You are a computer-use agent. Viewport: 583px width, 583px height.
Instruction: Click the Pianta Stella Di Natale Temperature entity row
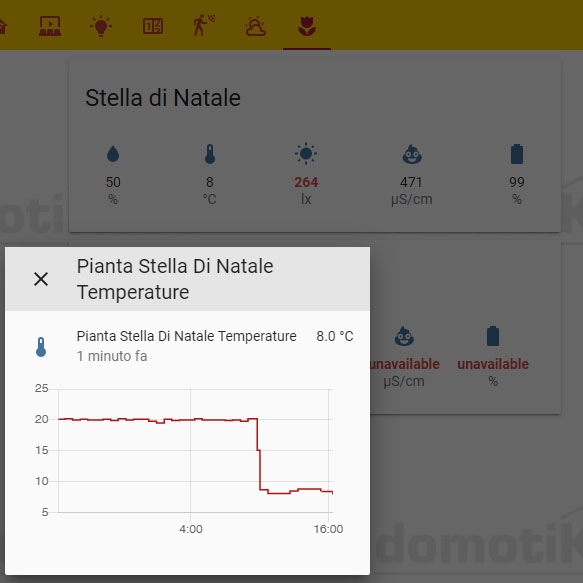tap(187, 346)
